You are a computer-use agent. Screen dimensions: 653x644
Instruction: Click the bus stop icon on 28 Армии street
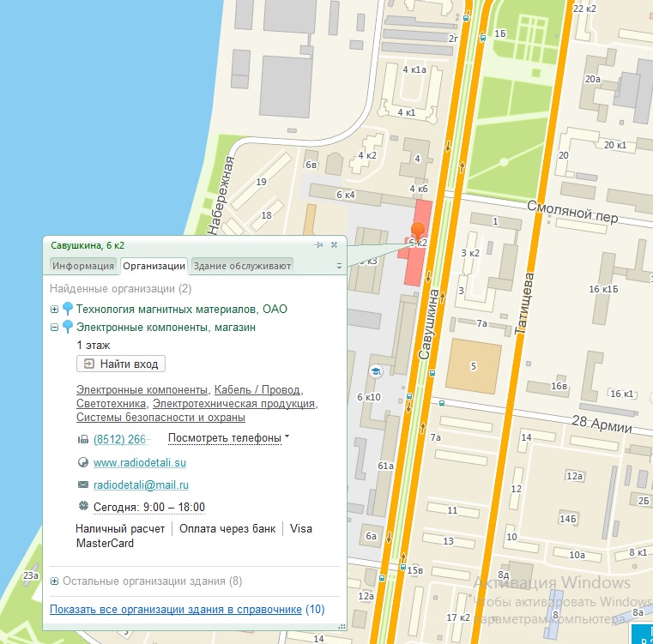click(x=441, y=403)
